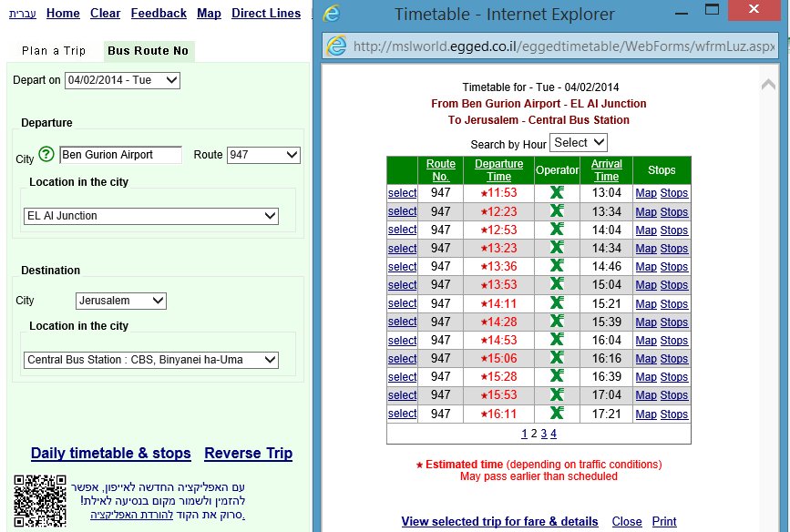Click the QR code image
This screenshot has width=790, height=532.
tap(40, 501)
